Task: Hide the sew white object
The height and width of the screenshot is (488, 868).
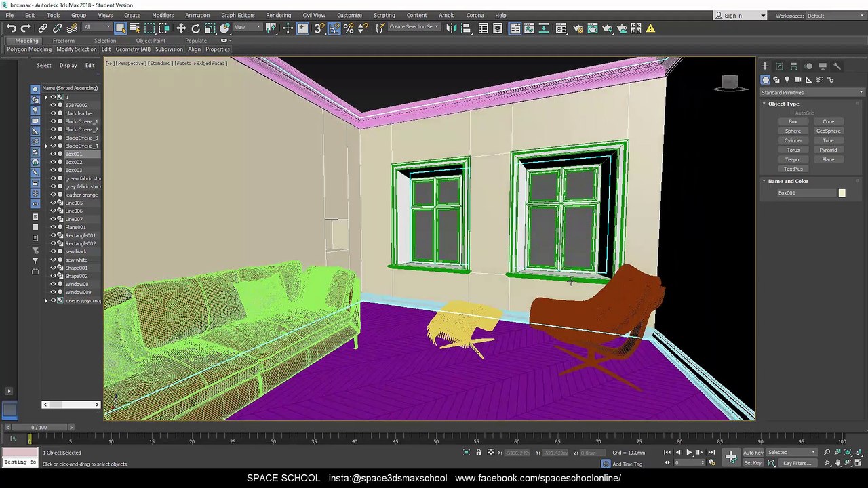Action: pos(53,260)
